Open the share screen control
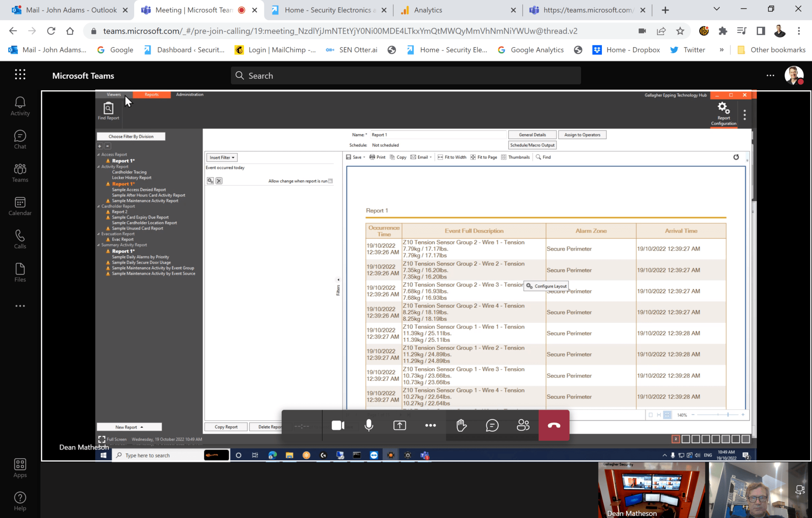This screenshot has width=812, height=518. tap(399, 425)
